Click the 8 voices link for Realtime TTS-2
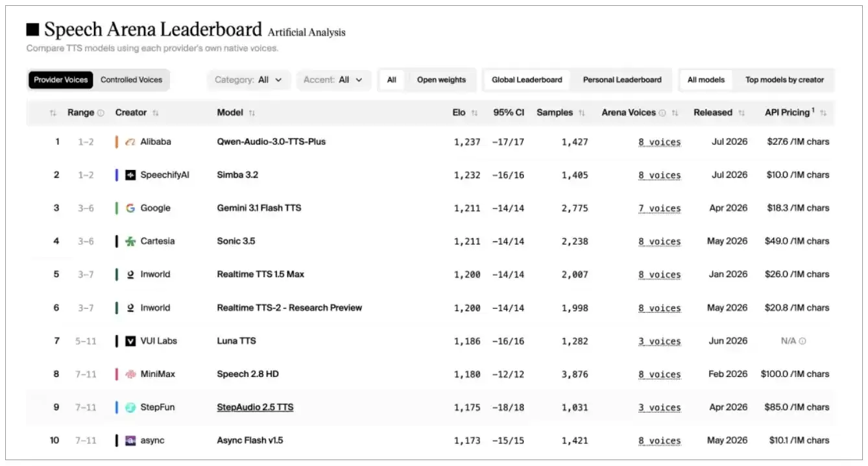The image size is (868, 466). (659, 308)
